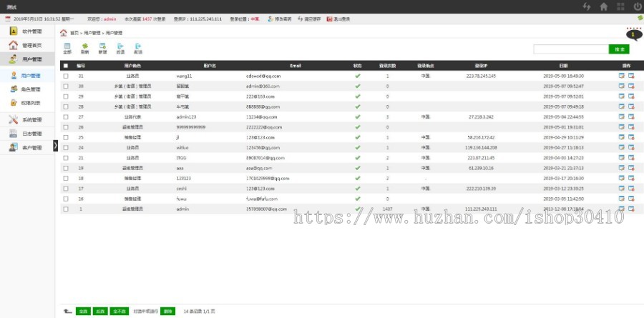Click the 新增 add toolbar icon
The image size is (644, 318).
coord(102,49)
